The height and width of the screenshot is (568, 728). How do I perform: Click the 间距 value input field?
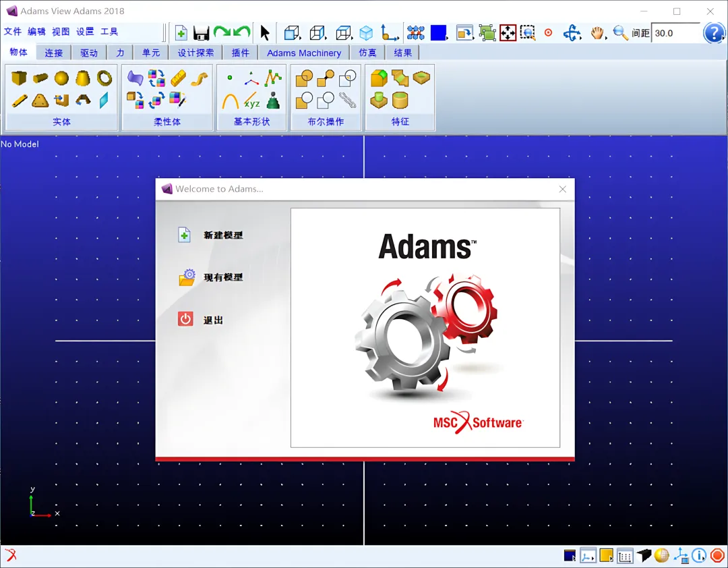(675, 33)
